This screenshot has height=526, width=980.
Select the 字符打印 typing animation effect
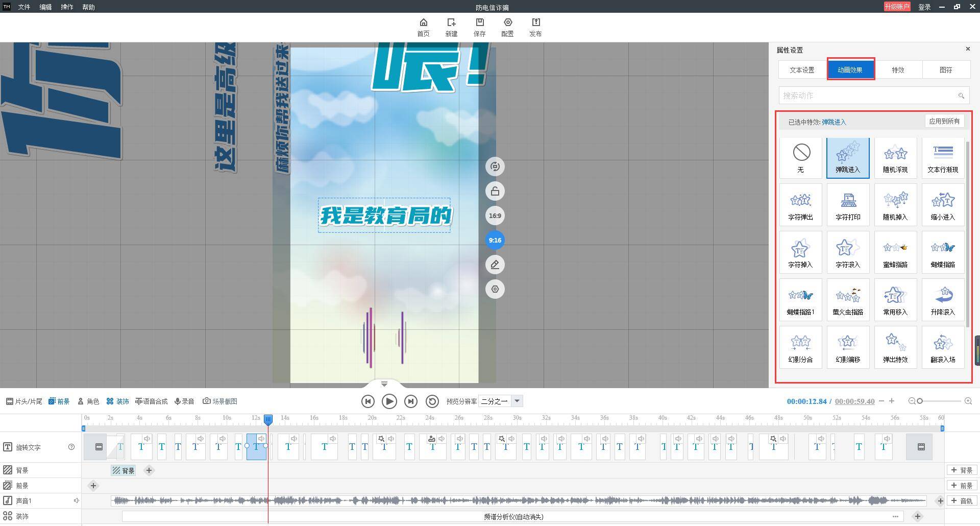tap(848, 204)
